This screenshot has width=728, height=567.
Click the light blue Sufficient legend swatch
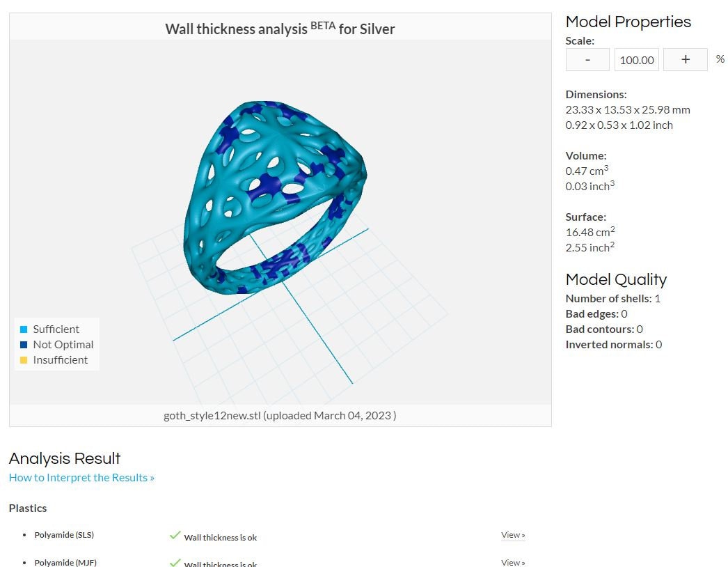click(24, 329)
